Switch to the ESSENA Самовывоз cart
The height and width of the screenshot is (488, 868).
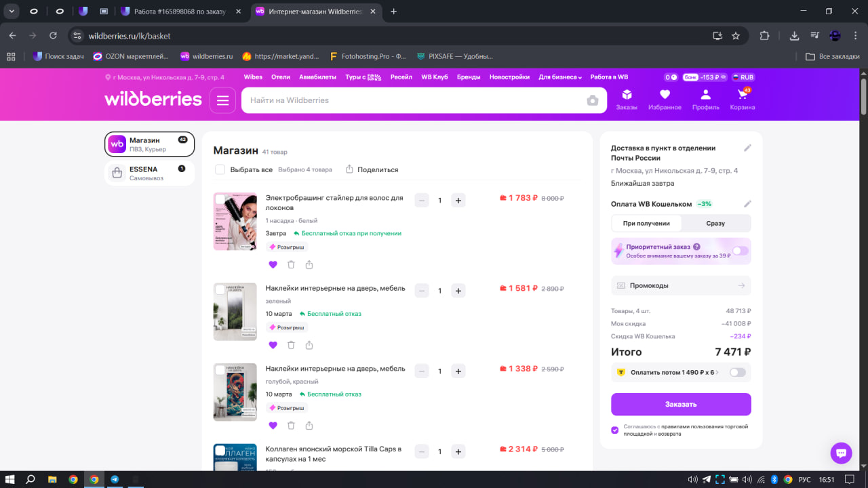pyautogui.click(x=150, y=173)
